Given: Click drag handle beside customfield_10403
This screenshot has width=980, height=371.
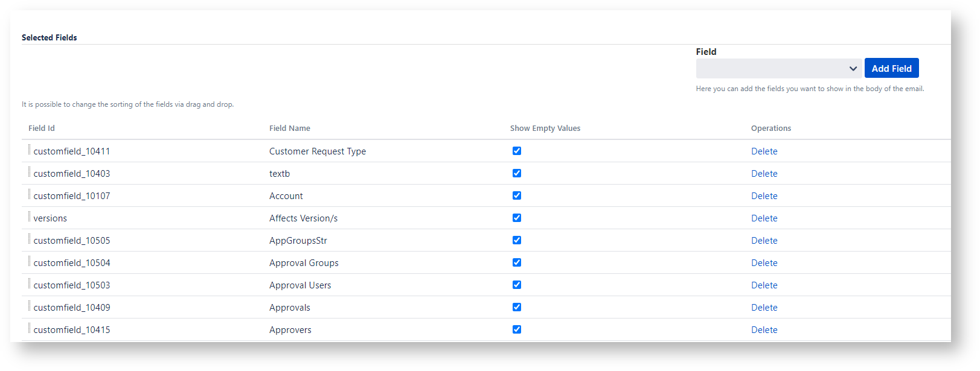Looking at the screenshot, I should [29, 173].
